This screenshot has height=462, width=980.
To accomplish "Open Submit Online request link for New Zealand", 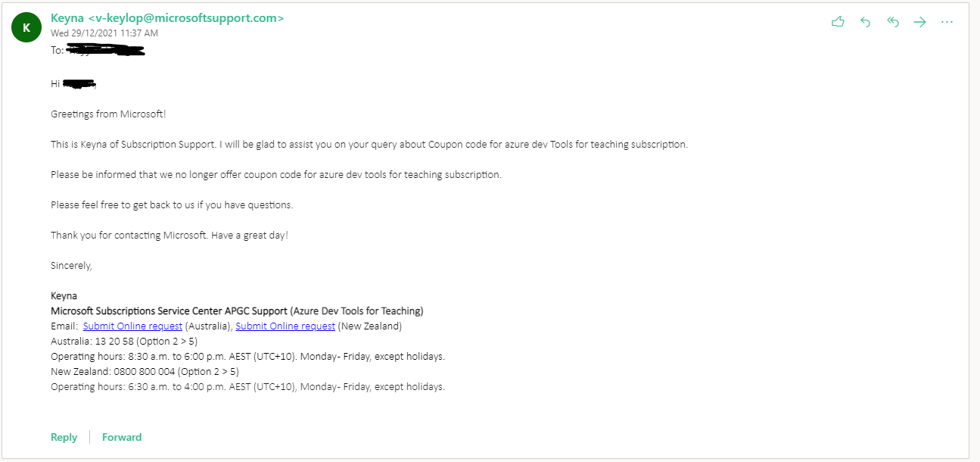I will (285, 326).
